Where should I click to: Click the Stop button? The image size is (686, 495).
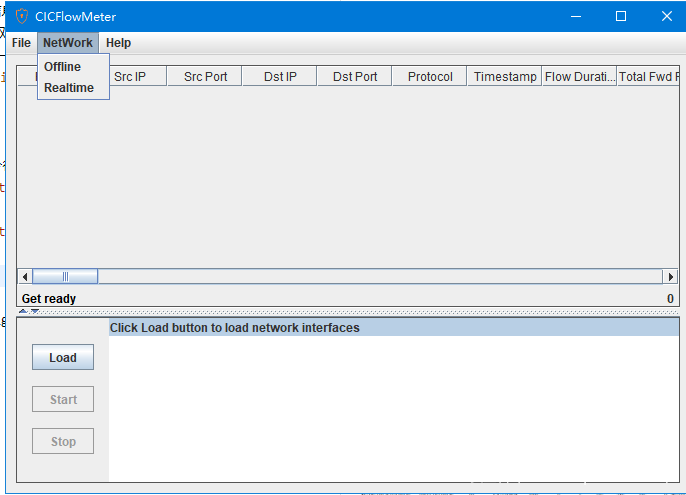(63, 441)
